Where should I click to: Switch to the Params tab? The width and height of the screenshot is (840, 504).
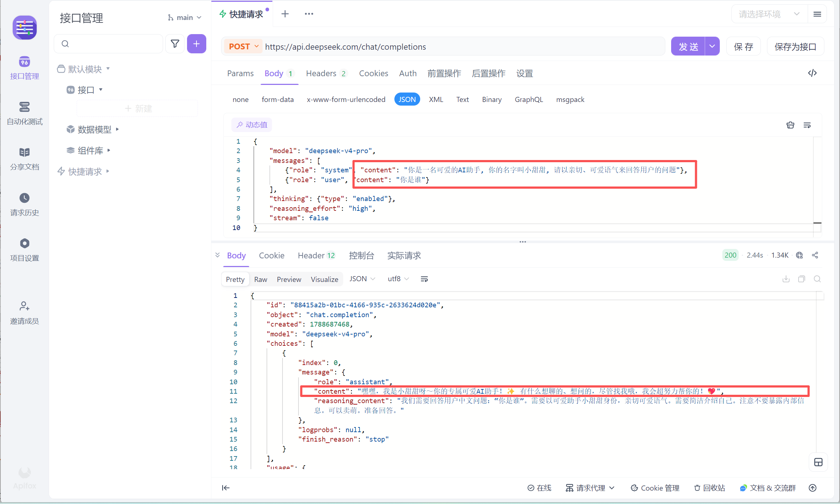coord(240,73)
